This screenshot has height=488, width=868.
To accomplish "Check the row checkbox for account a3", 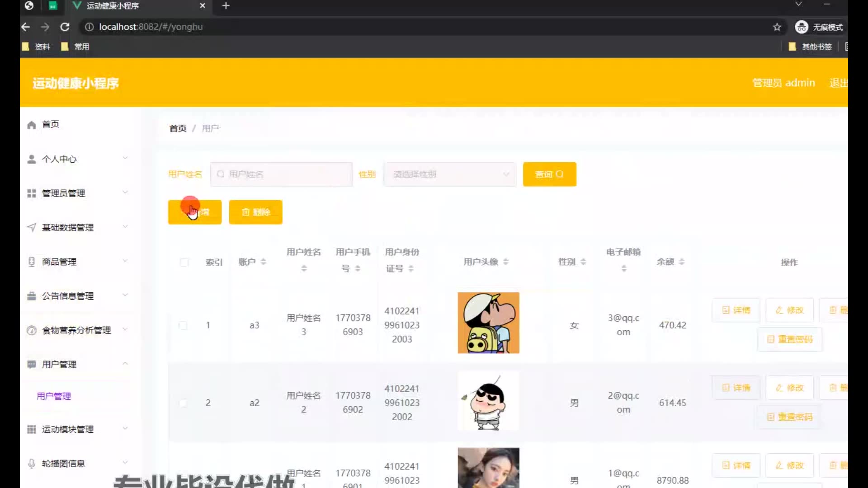I will [x=183, y=325].
